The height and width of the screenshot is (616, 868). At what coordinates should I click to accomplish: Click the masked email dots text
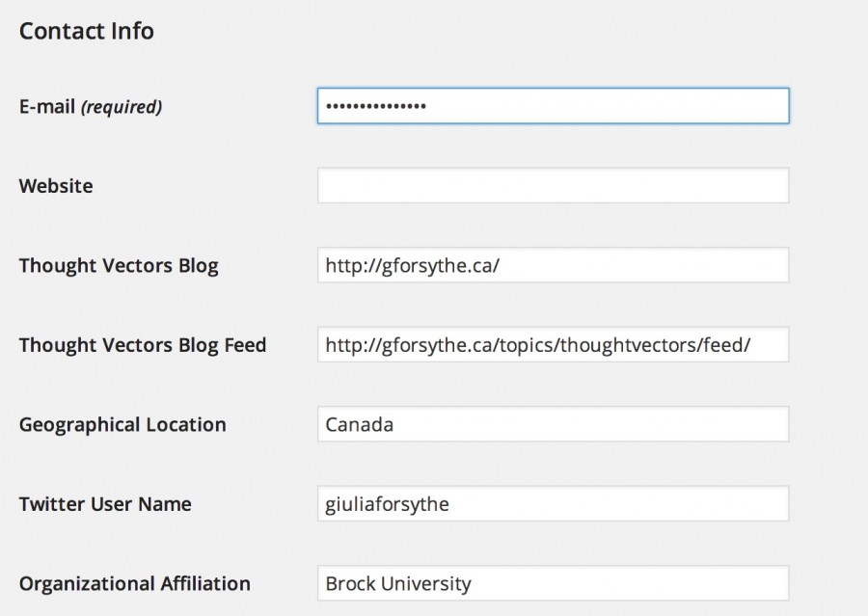(376, 107)
